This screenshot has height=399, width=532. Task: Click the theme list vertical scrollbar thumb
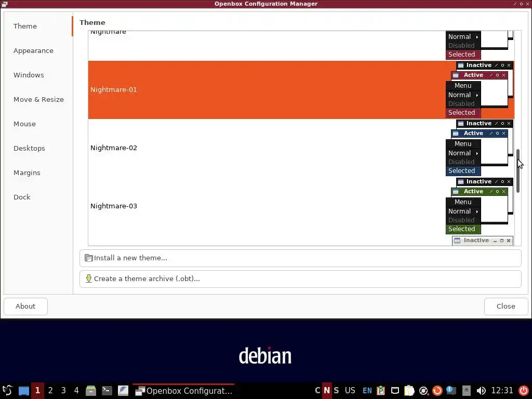pyautogui.click(x=518, y=170)
